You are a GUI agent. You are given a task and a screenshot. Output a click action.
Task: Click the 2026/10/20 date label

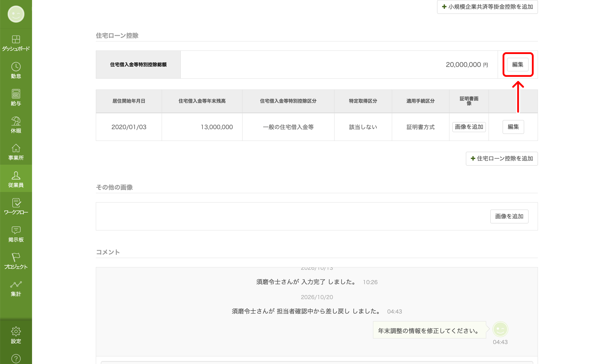click(x=317, y=297)
